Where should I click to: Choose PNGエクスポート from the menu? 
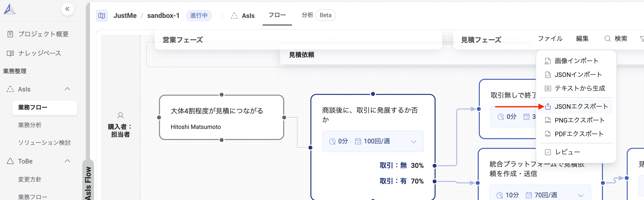pos(576,120)
